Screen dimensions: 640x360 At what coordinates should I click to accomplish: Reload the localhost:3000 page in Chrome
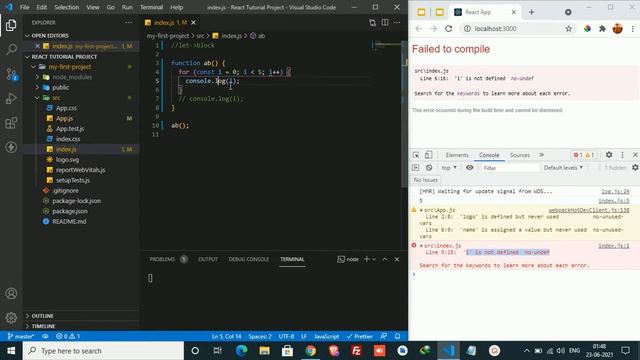point(448,29)
